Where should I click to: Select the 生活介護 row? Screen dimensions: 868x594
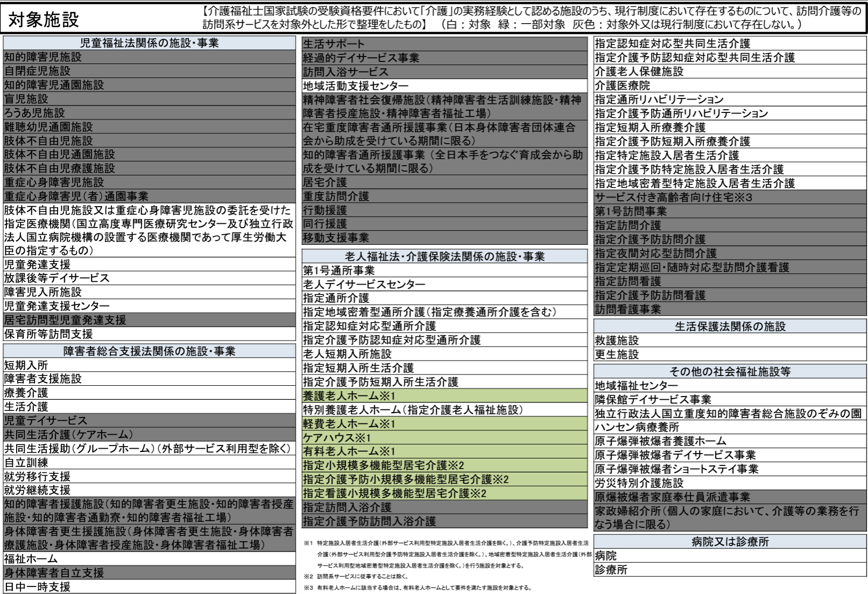pos(149,407)
